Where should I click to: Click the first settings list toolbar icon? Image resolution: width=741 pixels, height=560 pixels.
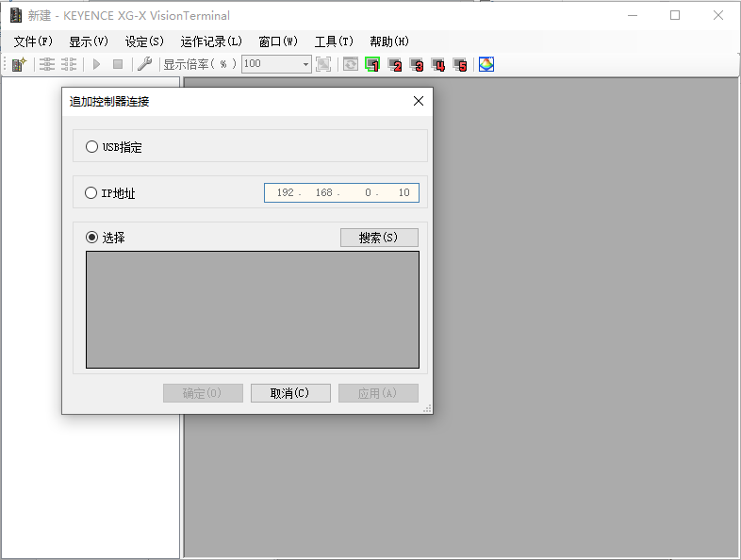click(x=47, y=64)
